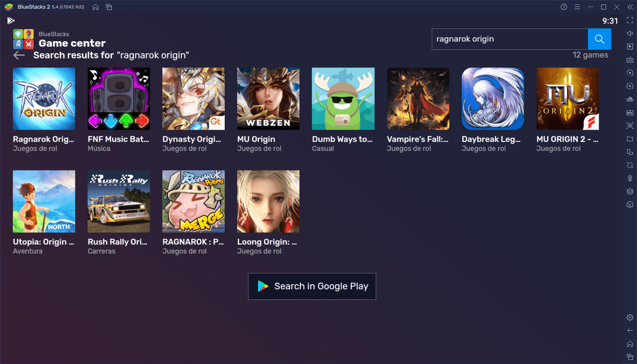The width and height of the screenshot is (637, 364).
Task: Open the help question mark icon
Action: 564,7
